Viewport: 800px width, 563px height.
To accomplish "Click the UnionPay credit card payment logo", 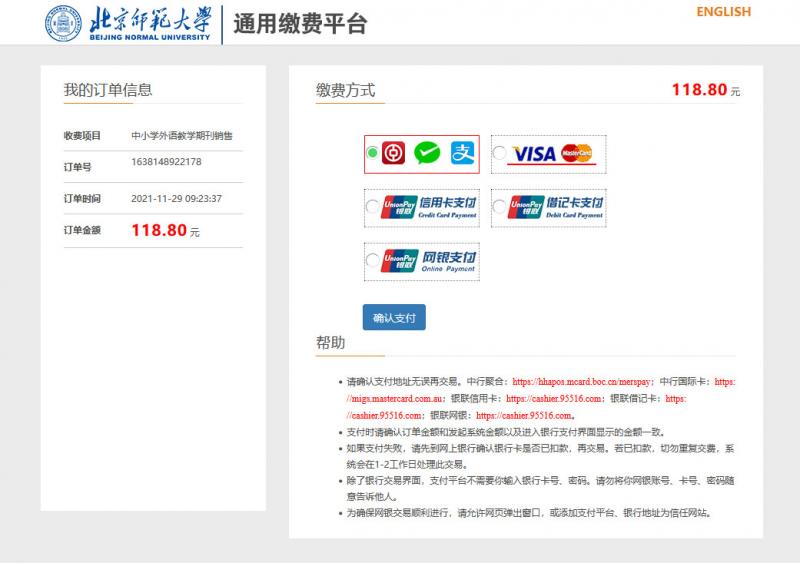I will click(429, 207).
